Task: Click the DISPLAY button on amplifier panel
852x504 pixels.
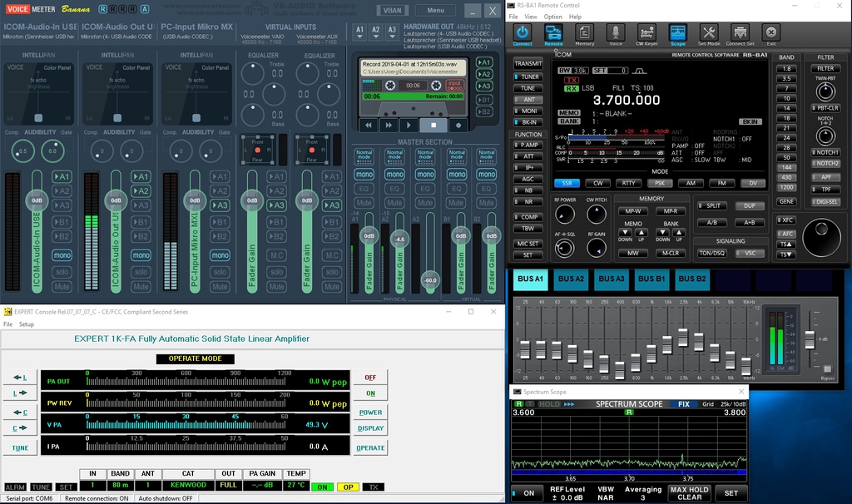Action: pos(370,428)
